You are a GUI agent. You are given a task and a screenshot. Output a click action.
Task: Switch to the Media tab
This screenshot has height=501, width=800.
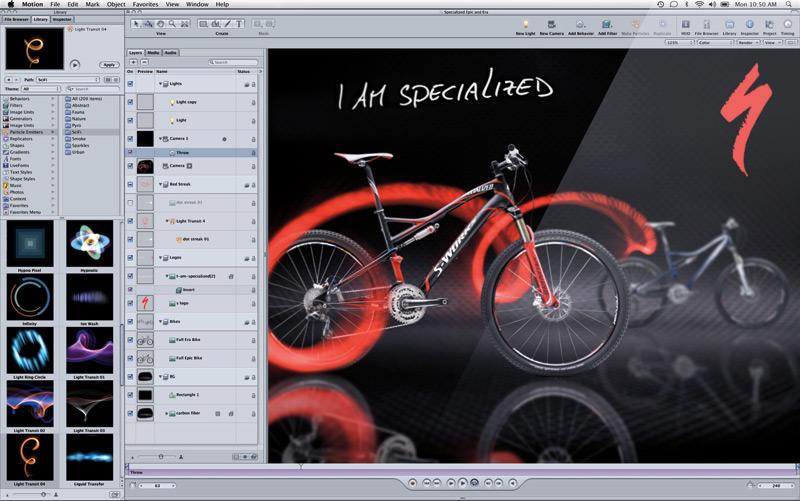153,53
